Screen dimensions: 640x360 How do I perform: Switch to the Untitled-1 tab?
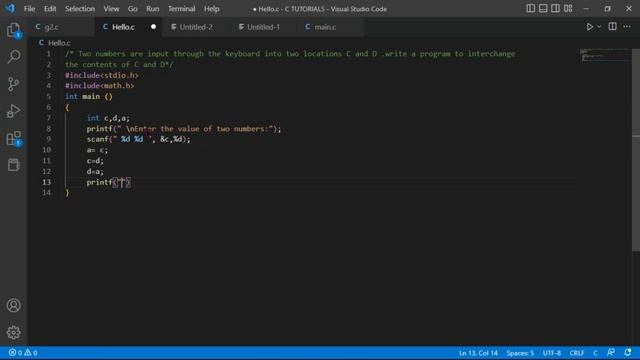click(263, 27)
